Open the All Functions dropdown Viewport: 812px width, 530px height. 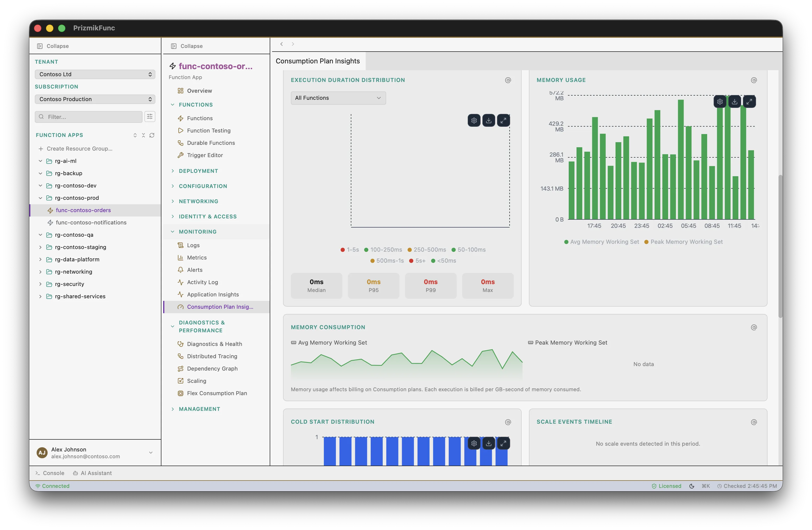pos(338,98)
